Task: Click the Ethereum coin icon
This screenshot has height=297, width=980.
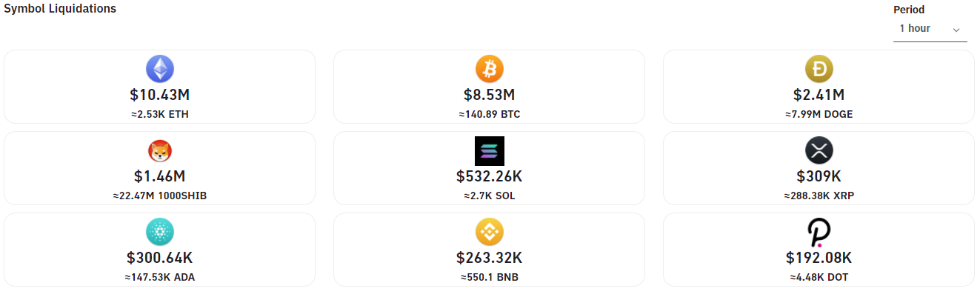Action: pyautogui.click(x=159, y=70)
